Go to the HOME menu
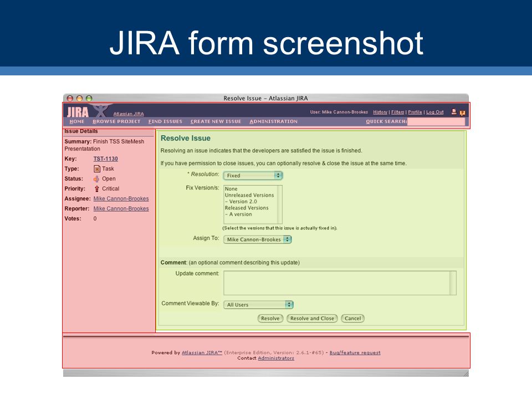Viewport: 532px width, 399px height. click(77, 121)
